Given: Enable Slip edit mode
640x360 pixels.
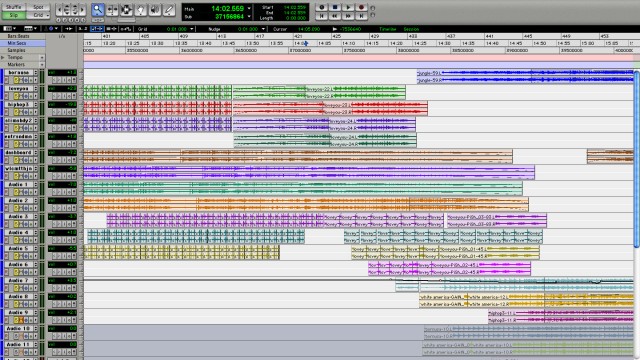Looking at the screenshot, I should 13,15.
